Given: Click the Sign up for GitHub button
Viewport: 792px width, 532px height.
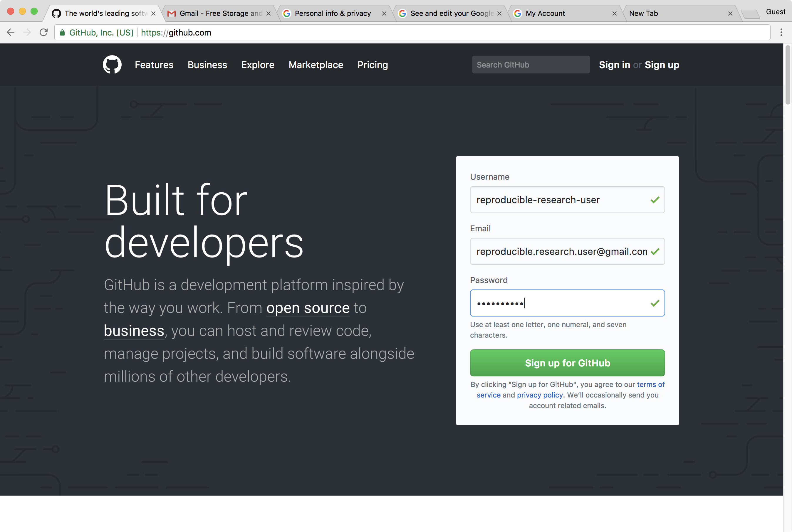Looking at the screenshot, I should (567, 362).
